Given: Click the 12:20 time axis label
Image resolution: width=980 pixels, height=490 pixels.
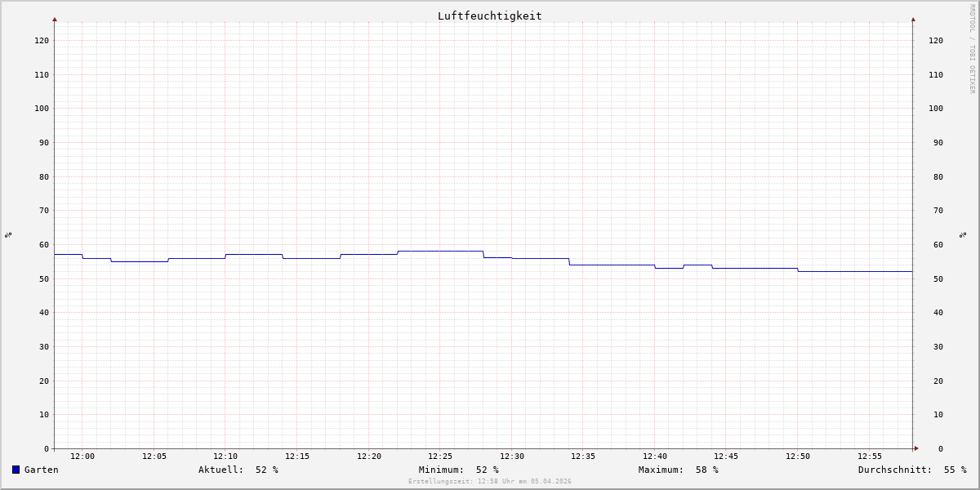Looking at the screenshot, I should [369, 457].
